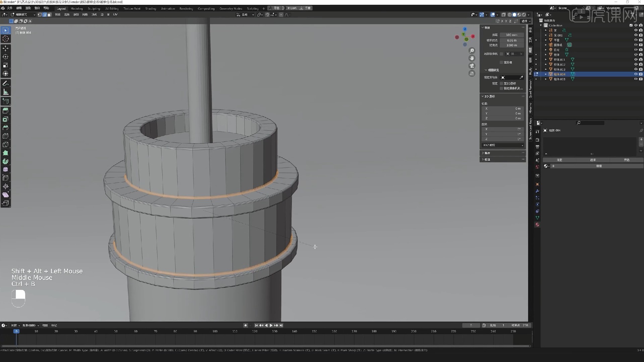Enable the 局部摄像机 checkbox
The height and width of the screenshot is (362, 644).
(501, 54)
